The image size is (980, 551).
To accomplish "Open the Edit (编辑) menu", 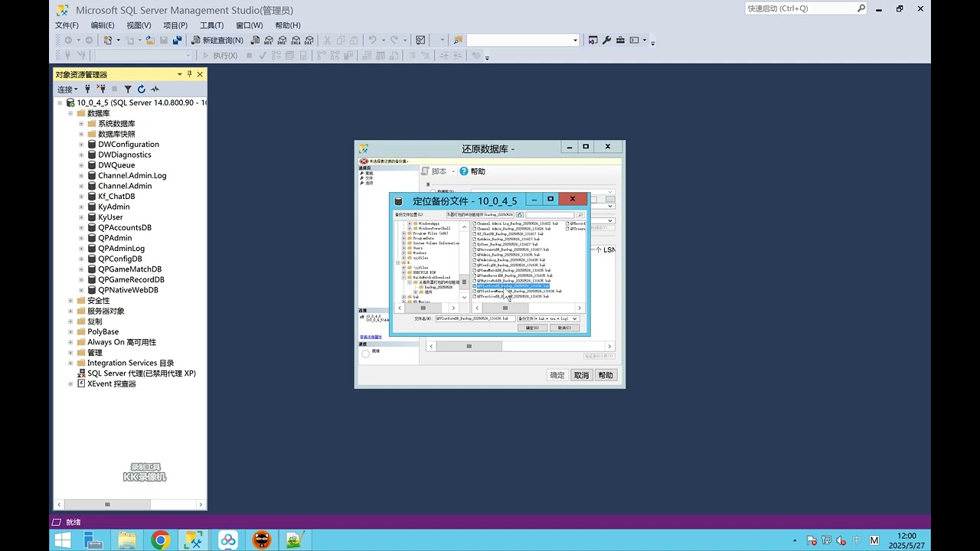I will point(103,25).
